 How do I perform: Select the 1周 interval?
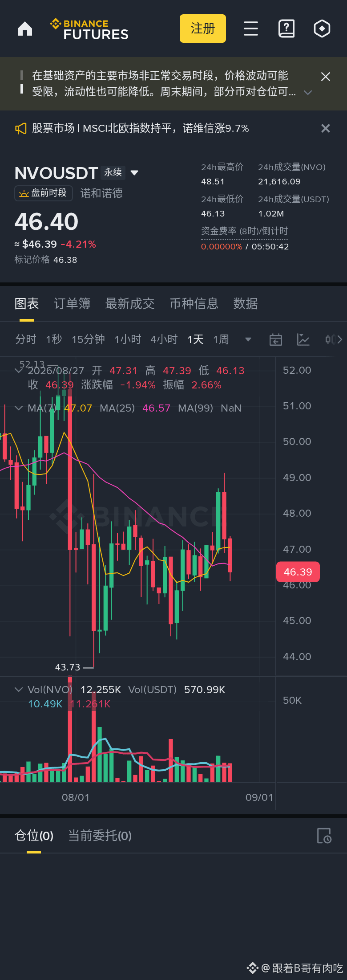pos(221,339)
